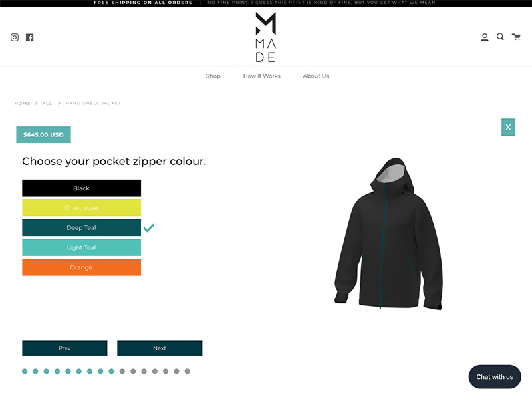Jump to the first step dot

[x=25, y=371]
